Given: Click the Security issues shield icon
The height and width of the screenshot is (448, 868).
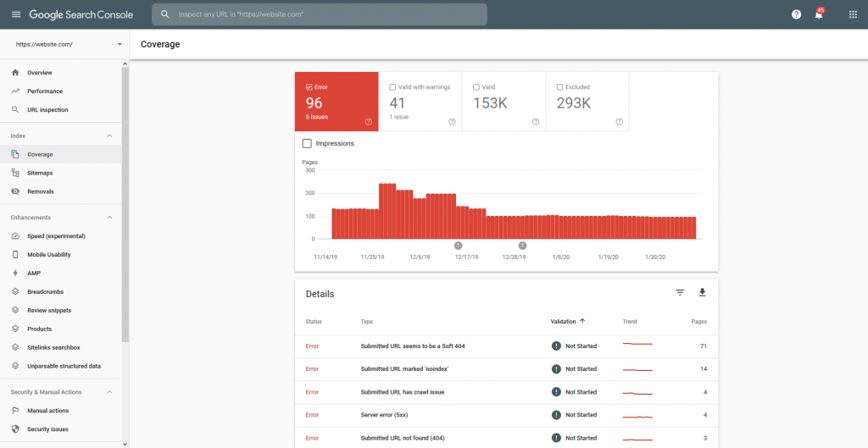Looking at the screenshot, I should (15, 429).
